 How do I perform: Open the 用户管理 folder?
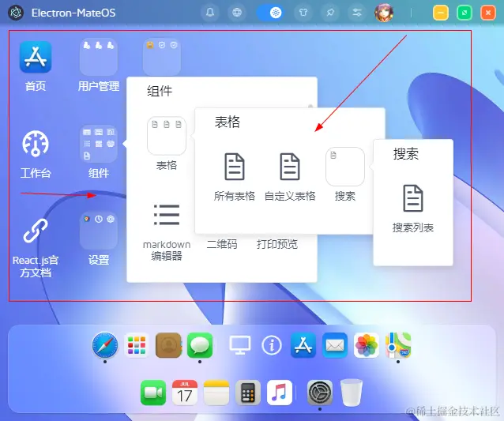(x=99, y=57)
